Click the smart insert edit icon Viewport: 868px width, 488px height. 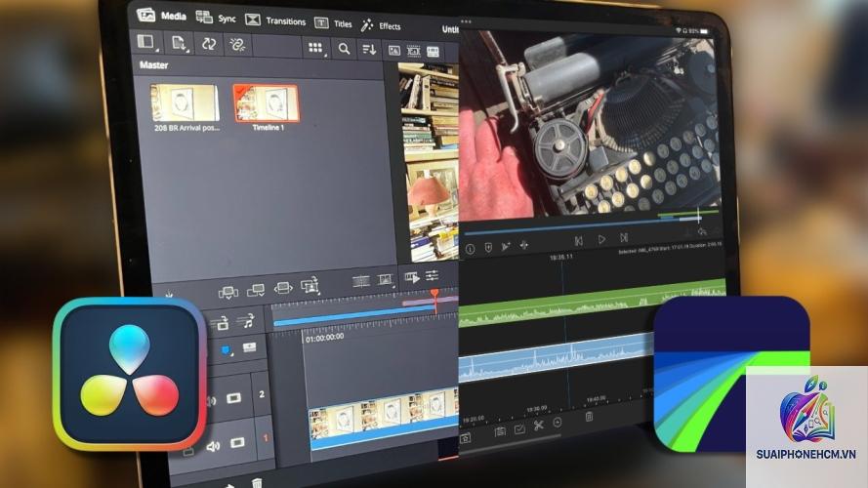tap(227, 292)
